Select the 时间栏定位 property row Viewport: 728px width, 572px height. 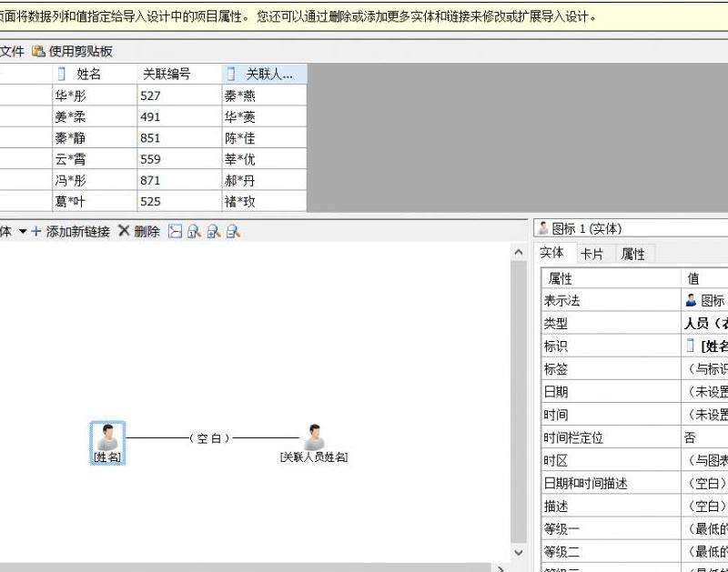coord(634,437)
